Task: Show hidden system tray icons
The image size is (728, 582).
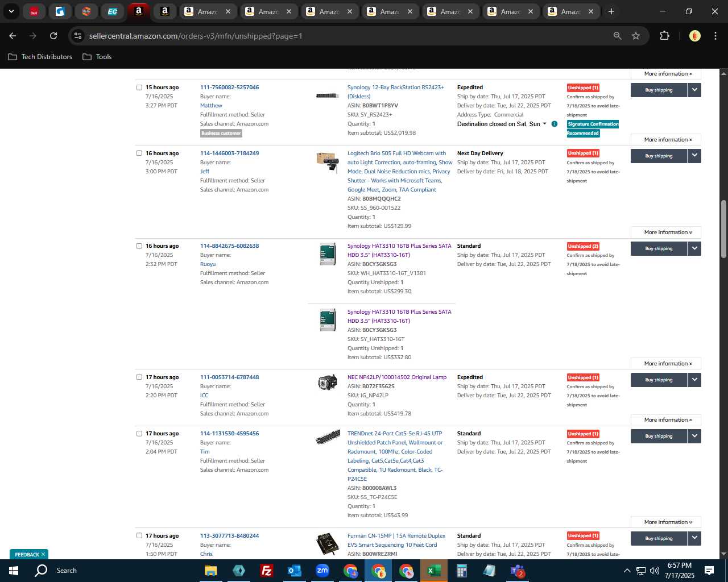Action: tap(627, 571)
